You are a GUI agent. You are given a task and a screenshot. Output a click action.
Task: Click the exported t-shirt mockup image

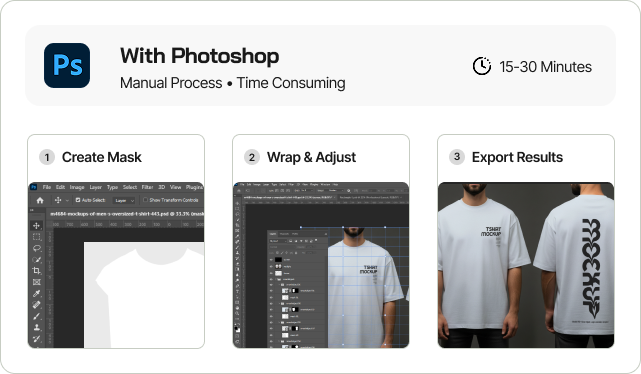point(526,265)
